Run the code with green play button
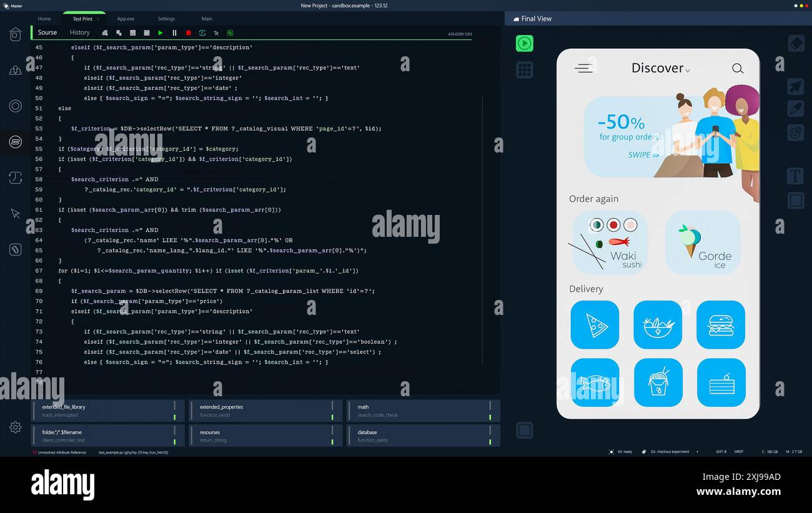This screenshot has width=812, height=513. [161, 33]
